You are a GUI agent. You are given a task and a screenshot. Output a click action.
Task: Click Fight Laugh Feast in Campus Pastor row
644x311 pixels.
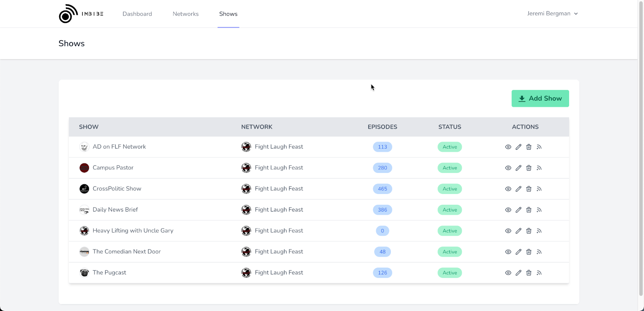[279, 168]
